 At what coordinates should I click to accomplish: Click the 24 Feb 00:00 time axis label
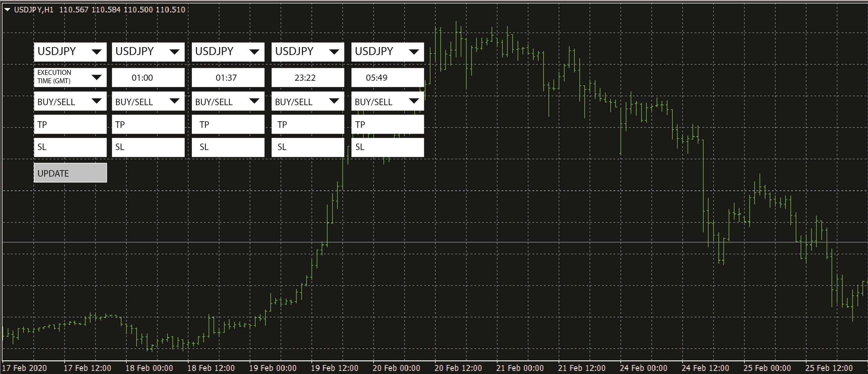click(x=644, y=368)
